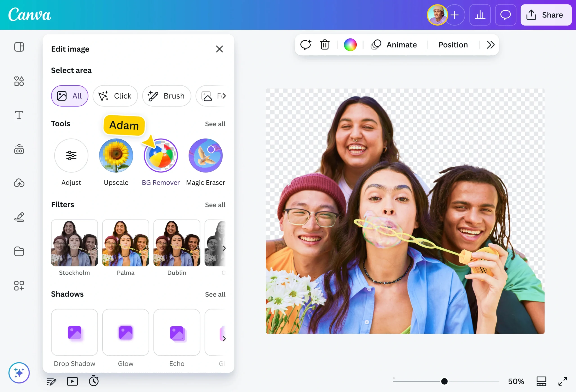Add a comment from floating toolbar
Image resolution: width=576 pixels, height=392 pixels.
306,45
